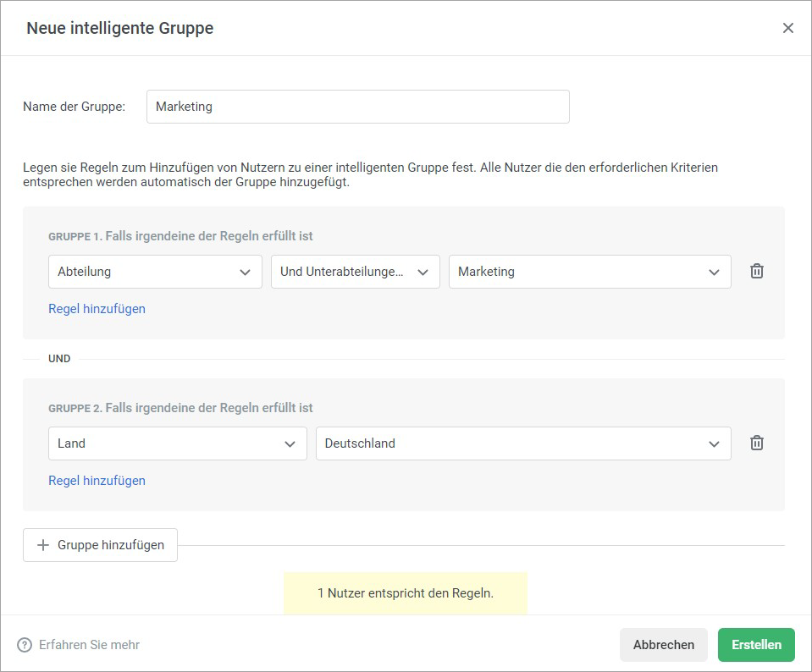Open the Marketing department value dropdown
The width and height of the screenshot is (812, 672).
590,272
